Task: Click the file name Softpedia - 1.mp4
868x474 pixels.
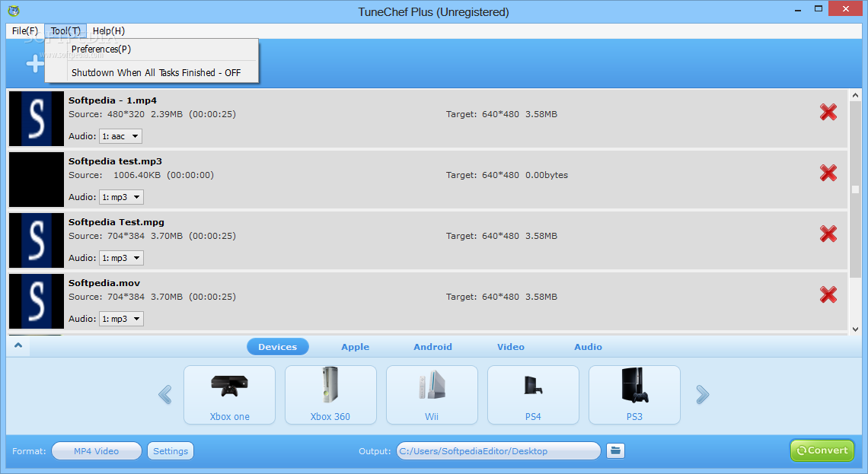Action: [x=113, y=100]
